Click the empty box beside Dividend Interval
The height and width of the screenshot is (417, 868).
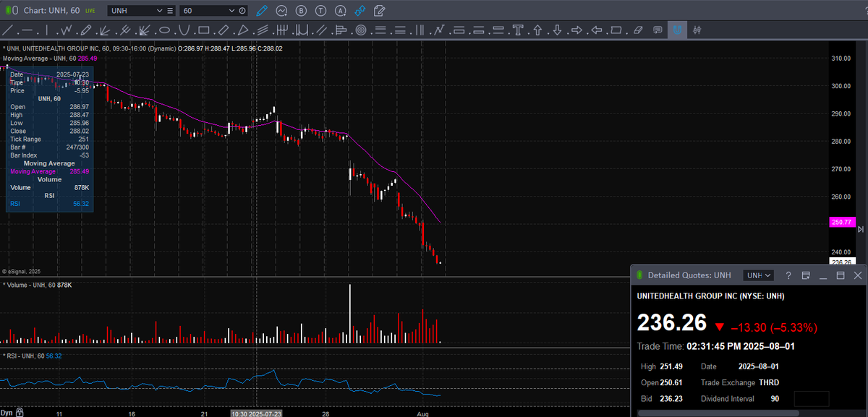(x=811, y=399)
